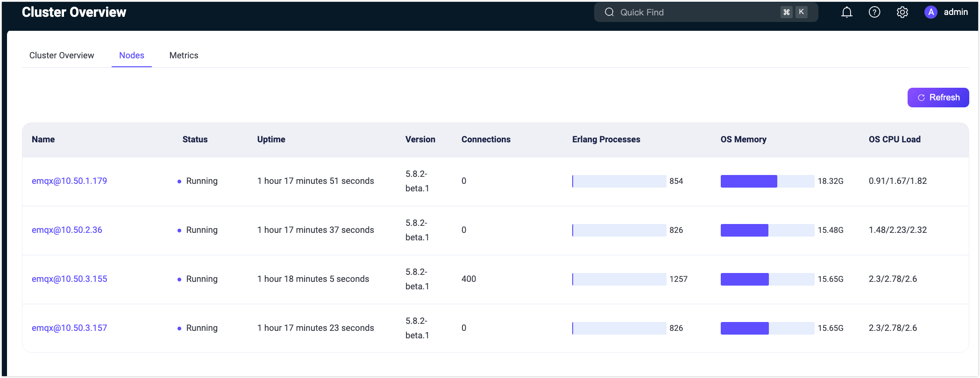This screenshot has width=980, height=378.
Task: Click the help question mark icon
Action: (874, 13)
